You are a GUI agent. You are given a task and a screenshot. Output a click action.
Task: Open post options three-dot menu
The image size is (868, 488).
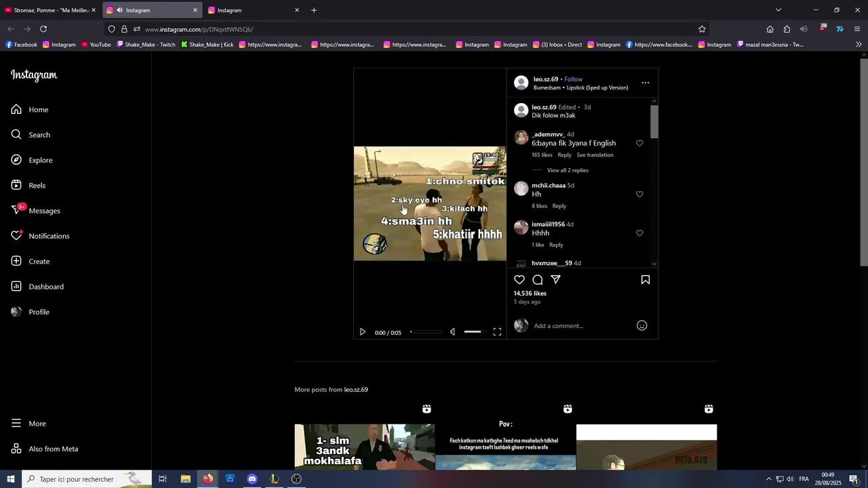[646, 83]
